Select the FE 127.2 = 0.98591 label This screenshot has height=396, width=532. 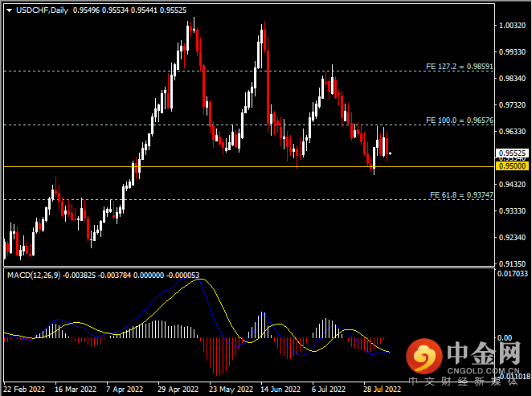(x=460, y=67)
